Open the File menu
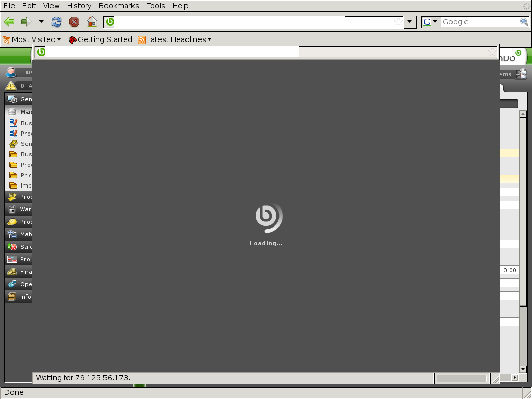The width and height of the screenshot is (532, 399). (9, 6)
